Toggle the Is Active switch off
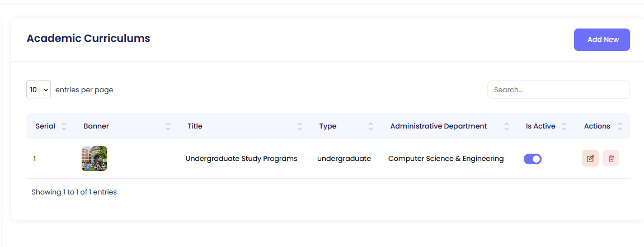644x247 pixels. [533, 159]
